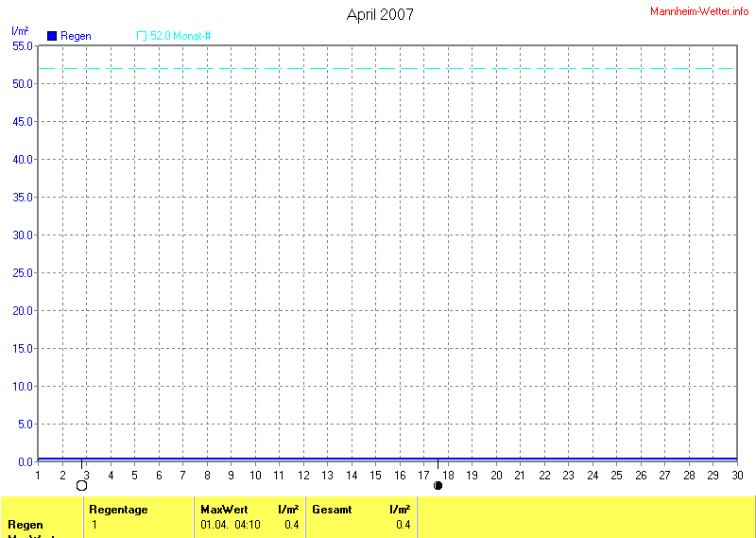The width and height of the screenshot is (756, 538).
Task: Click the blue Regen legend square
Action: (x=52, y=36)
